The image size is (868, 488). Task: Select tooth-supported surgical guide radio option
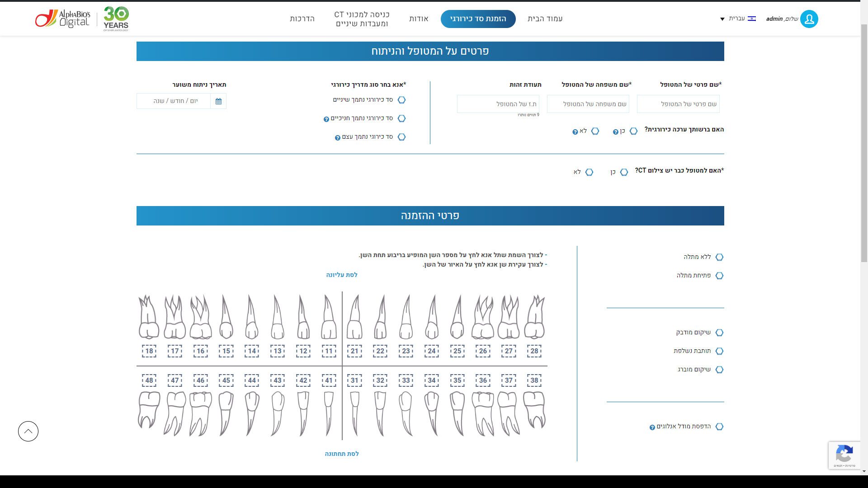(401, 100)
